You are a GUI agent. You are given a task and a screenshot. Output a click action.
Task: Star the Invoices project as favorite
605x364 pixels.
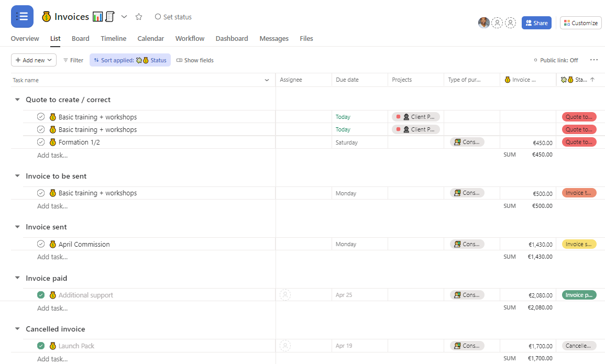tap(139, 17)
